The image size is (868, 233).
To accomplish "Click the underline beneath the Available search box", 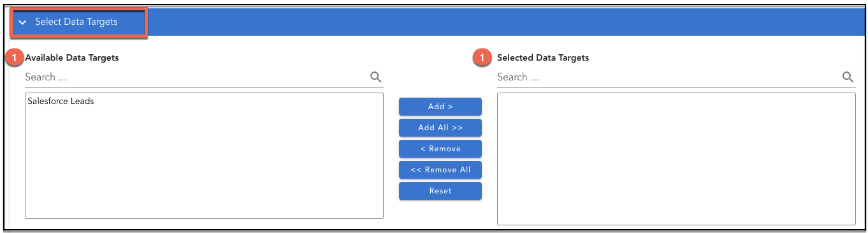I will click(204, 88).
